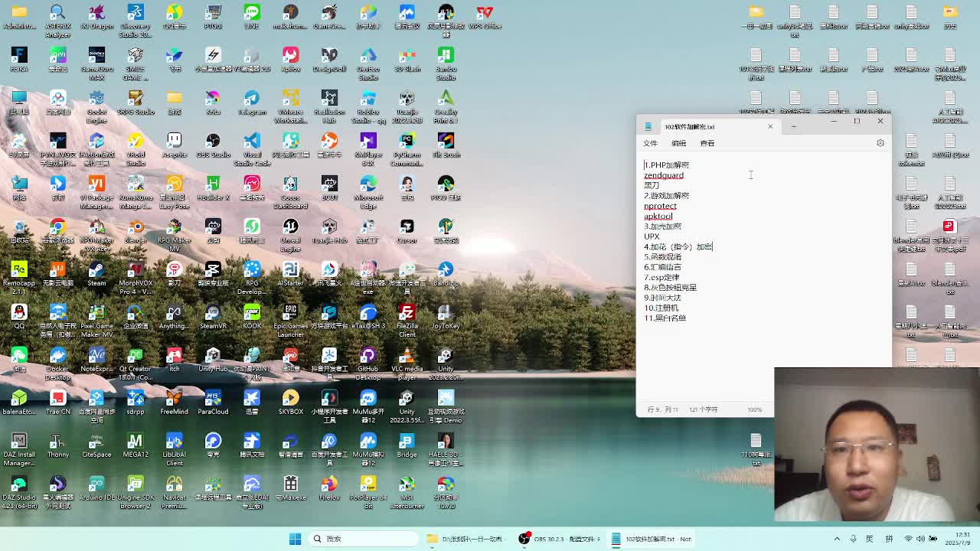Select the Epic Games Launcher desktop icon

[x=290, y=321]
